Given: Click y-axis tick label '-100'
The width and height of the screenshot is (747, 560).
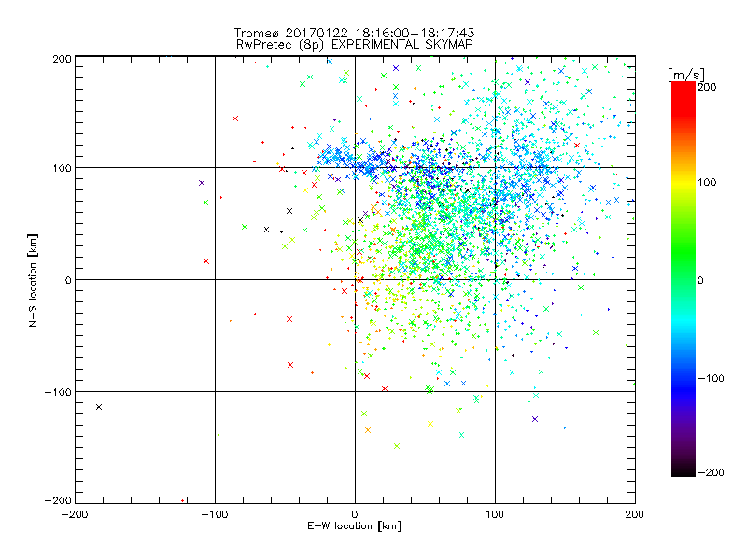Looking at the screenshot, I should point(58,392).
